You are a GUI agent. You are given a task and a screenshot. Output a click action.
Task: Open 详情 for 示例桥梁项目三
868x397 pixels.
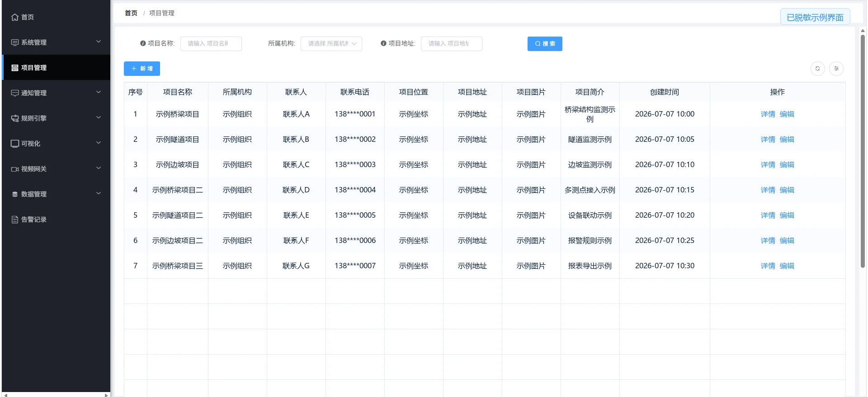point(768,266)
